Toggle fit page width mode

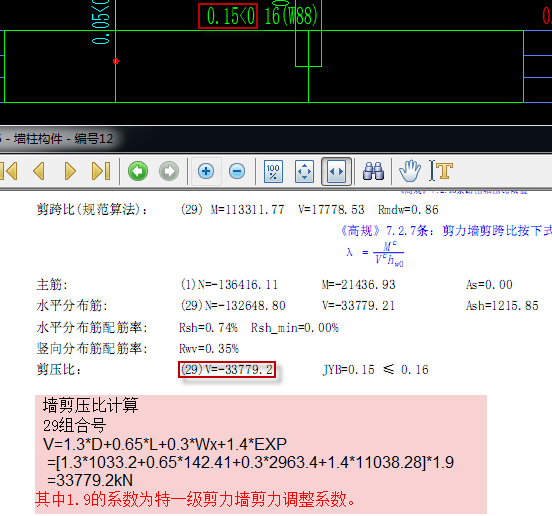coord(336,171)
